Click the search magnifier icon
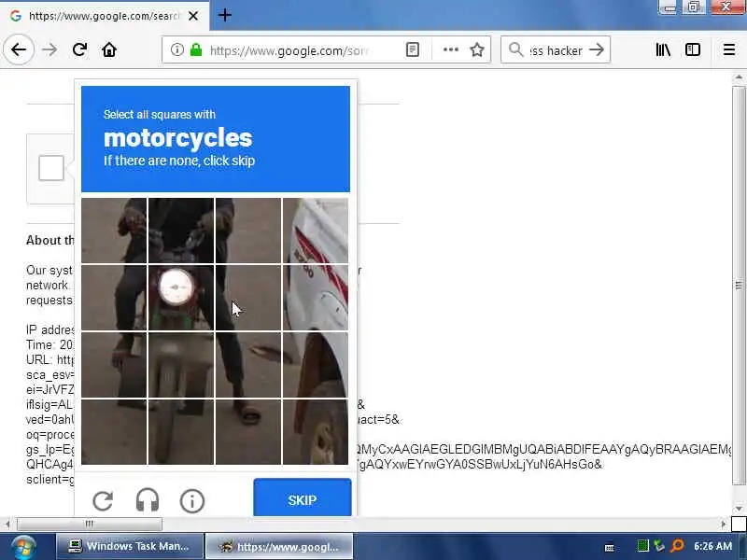The height and width of the screenshot is (560, 747). [516, 49]
